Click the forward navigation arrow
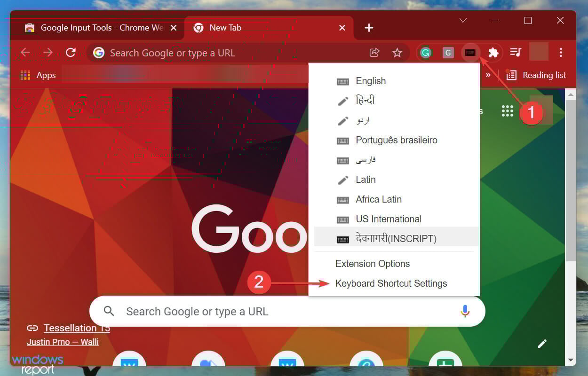This screenshot has width=588, height=376. point(48,53)
